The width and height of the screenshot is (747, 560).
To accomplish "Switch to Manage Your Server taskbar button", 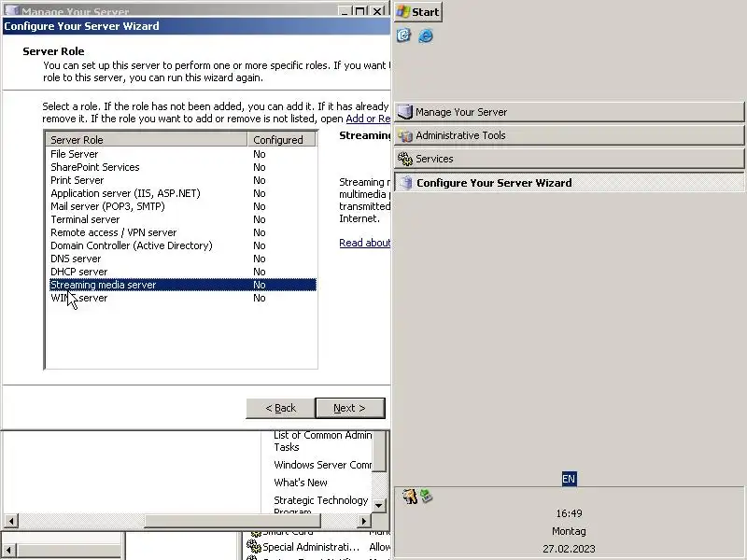I will tap(569, 112).
